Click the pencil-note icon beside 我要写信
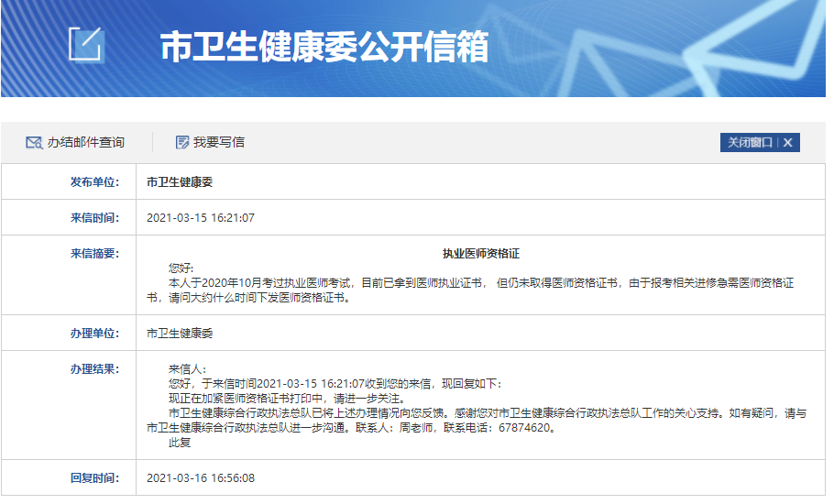Screen dimensions: 834x504 pos(182,142)
